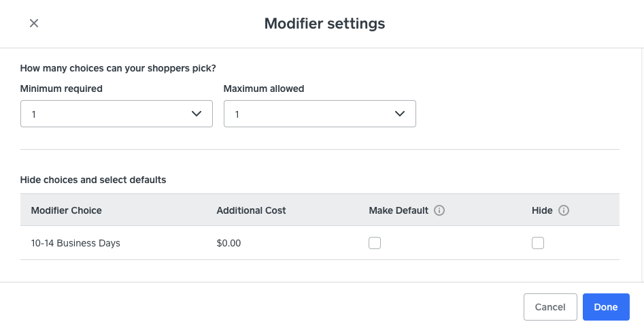This screenshot has width=644, height=324.
Task: Click the Hide column header text
Action: tap(542, 210)
